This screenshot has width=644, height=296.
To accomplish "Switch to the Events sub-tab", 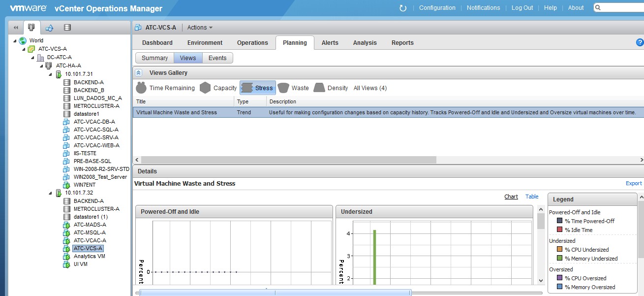I will [217, 58].
